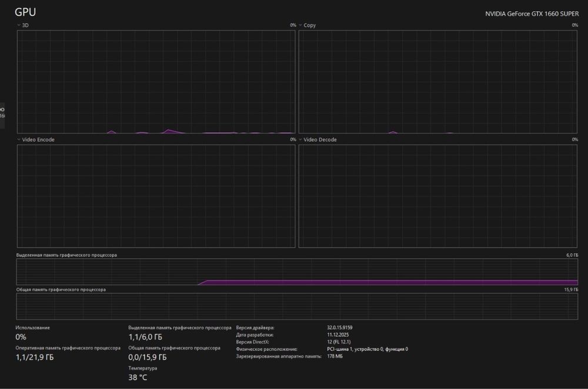Click the Video Decode graph area
Image resolution: width=588 pixels, height=389 pixels.
(x=437, y=196)
